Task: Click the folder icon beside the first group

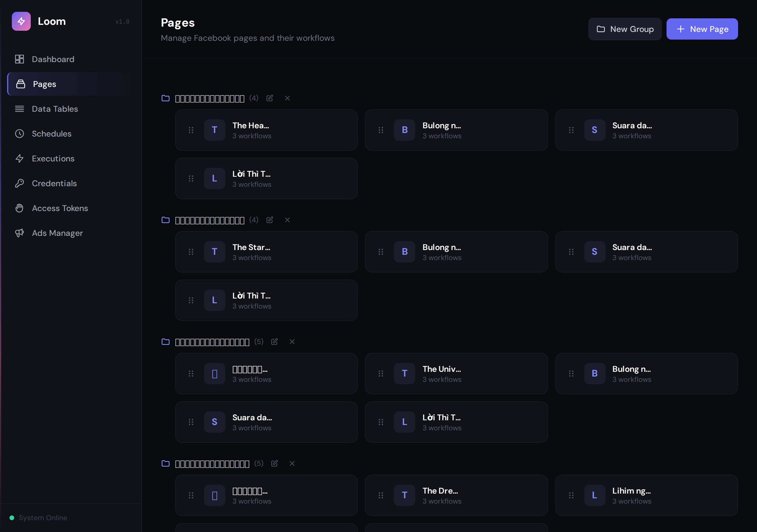Action: 166,98
